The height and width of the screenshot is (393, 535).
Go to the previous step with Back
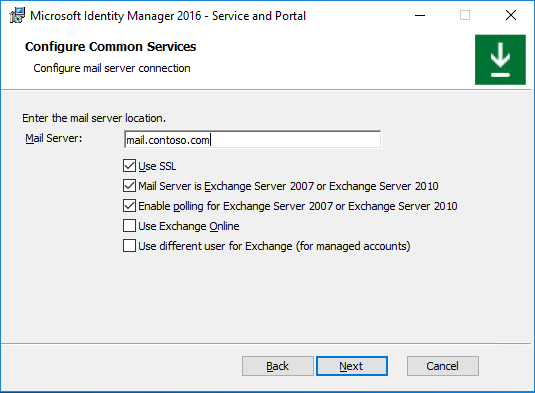(x=278, y=366)
